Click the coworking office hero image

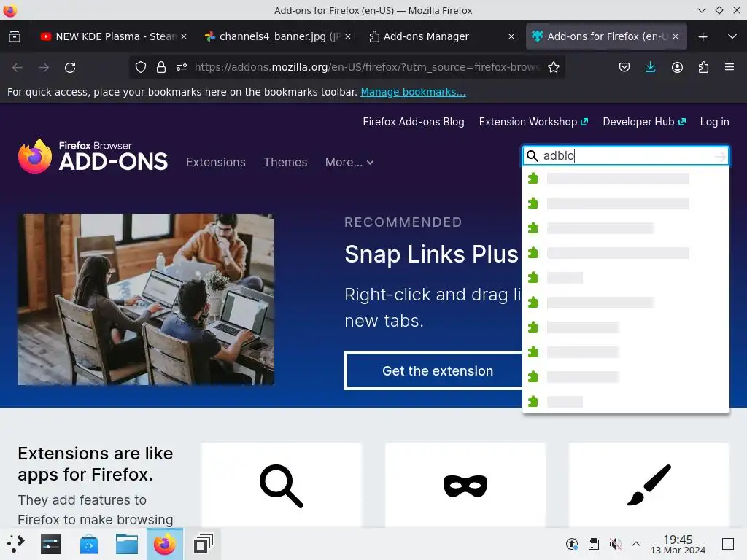pos(146,299)
